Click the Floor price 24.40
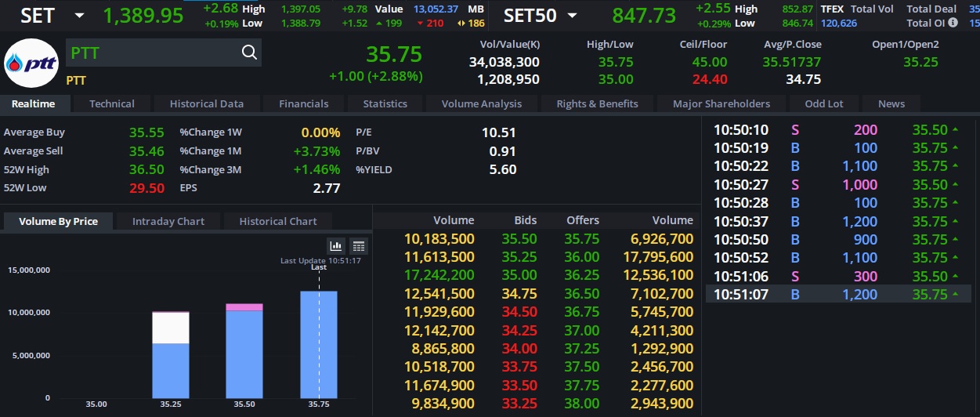 click(709, 79)
